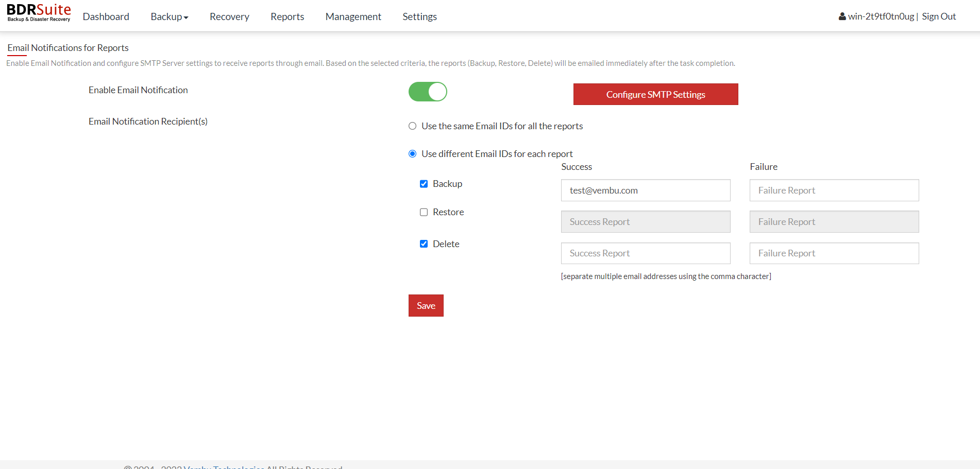Click the user profile icon
This screenshot has height=469, width=980.
click(x=842, y=16)
